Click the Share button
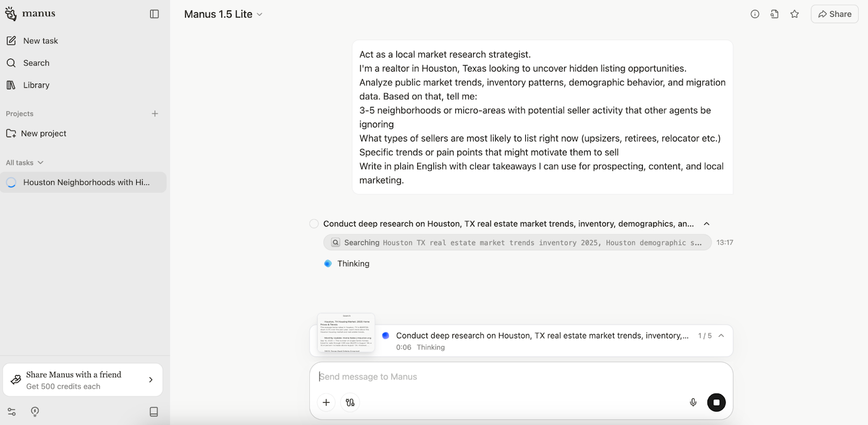868x425 pixels. click(x=834, y=14)
